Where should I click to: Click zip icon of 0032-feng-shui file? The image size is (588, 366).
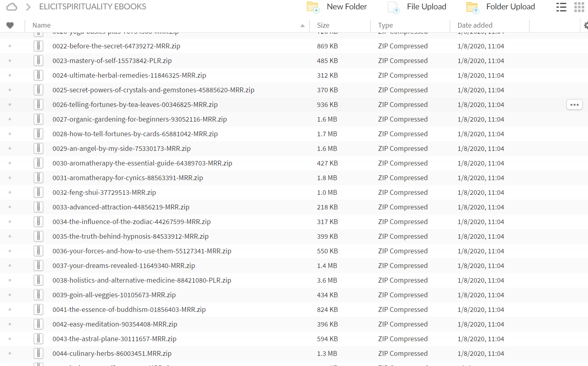click(38, 192)
